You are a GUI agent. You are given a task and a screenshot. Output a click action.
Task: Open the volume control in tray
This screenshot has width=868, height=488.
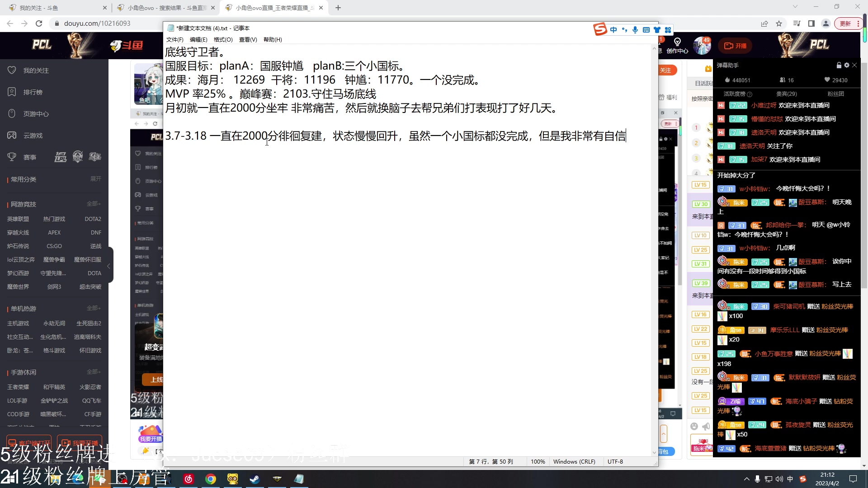tap(779, 479)
